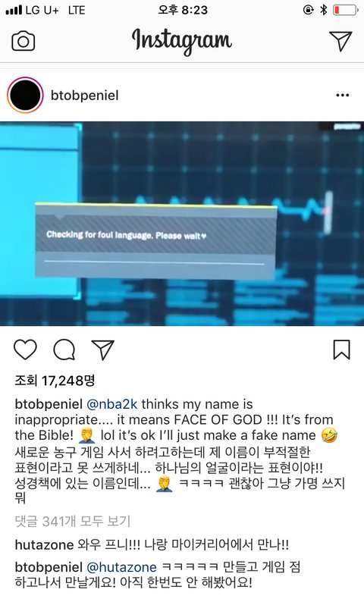Open hutazone commenter profile name

44,544
